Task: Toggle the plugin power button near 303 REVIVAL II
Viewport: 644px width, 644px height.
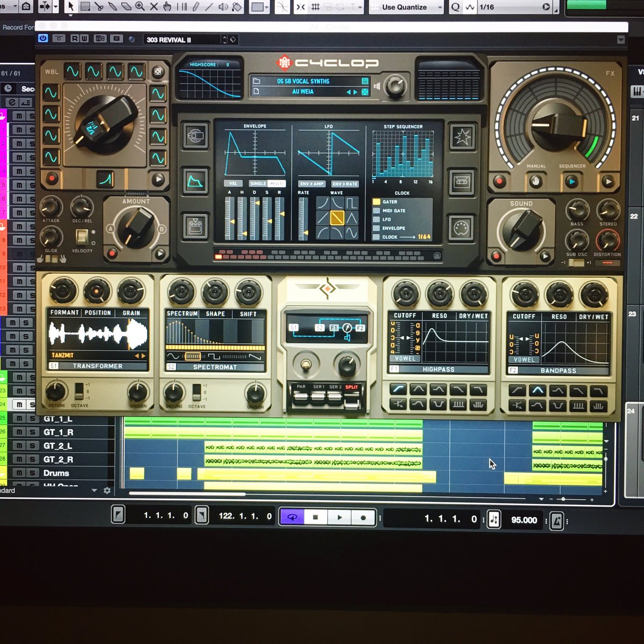Action: (43, 39)
